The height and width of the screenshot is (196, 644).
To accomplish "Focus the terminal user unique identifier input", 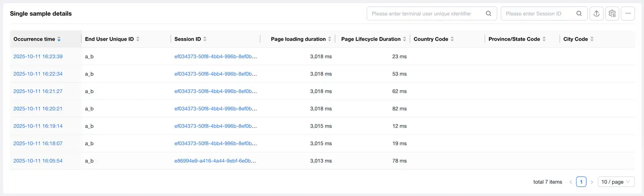I will (x=425, y=13).
